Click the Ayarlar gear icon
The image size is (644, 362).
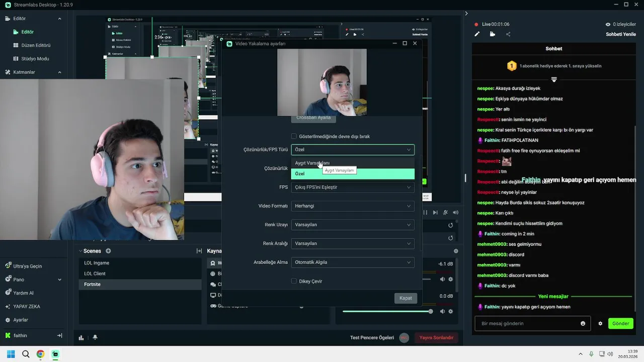[x=8, y=320]
